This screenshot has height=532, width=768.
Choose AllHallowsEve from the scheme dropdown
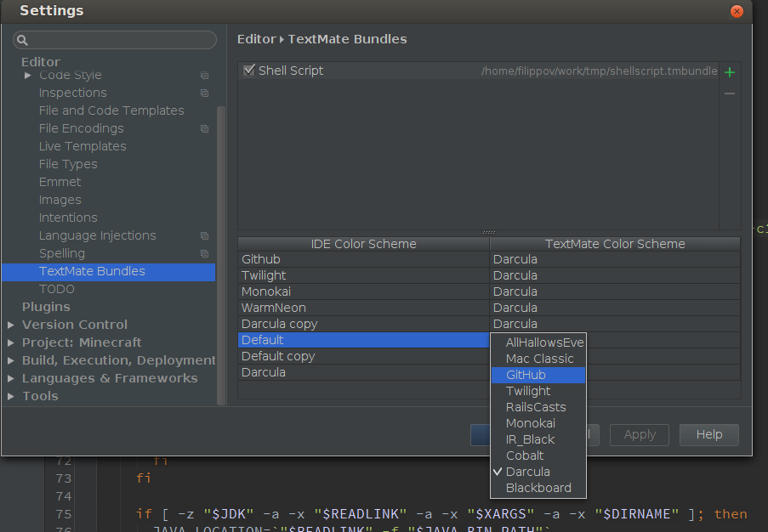(x=538, y=342)
